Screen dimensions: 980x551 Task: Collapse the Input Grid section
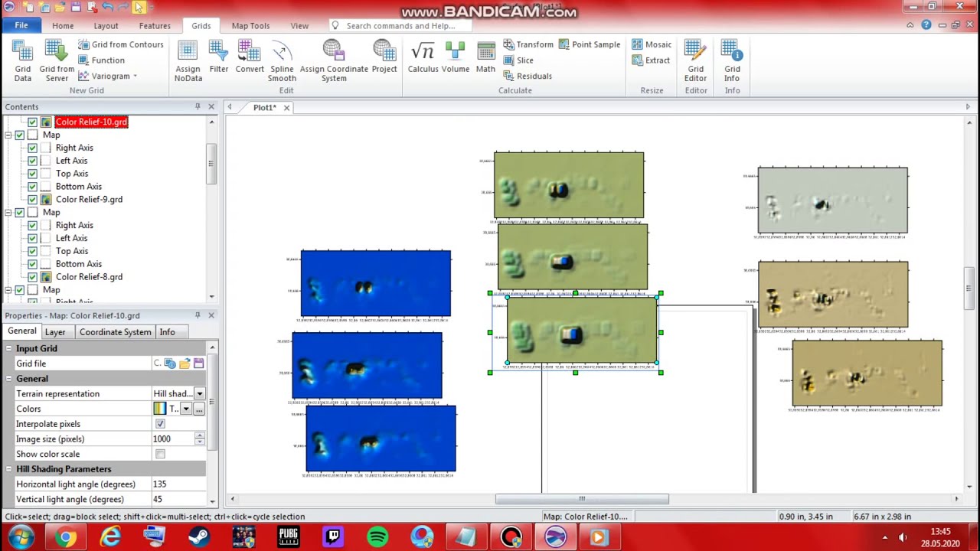tap(8, 348)
